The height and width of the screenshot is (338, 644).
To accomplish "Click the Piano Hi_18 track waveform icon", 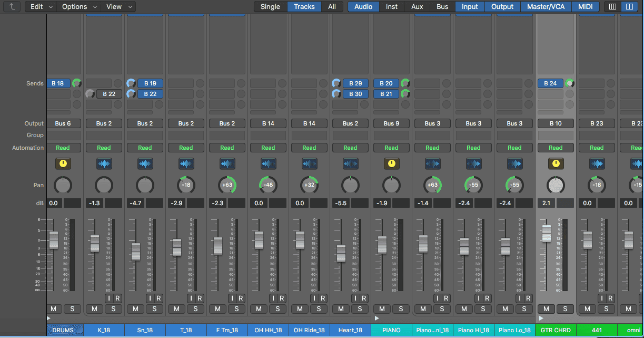I will click(474, 163).
